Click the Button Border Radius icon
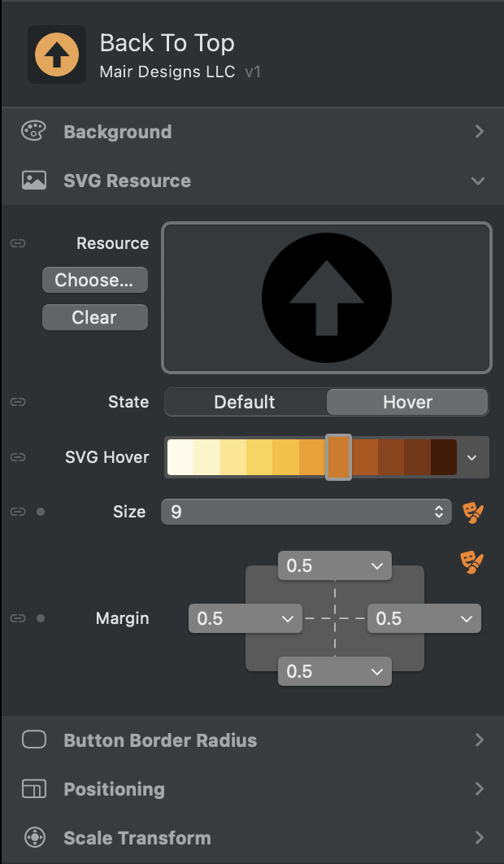Image resolution: width=504 pixels, height=864 pixels. [34, 740]
